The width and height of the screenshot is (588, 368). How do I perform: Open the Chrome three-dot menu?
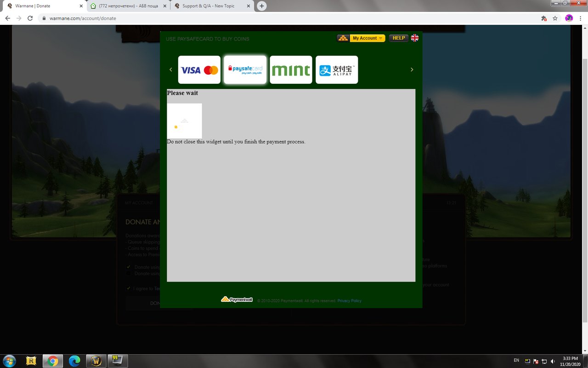tap(581, 18)
